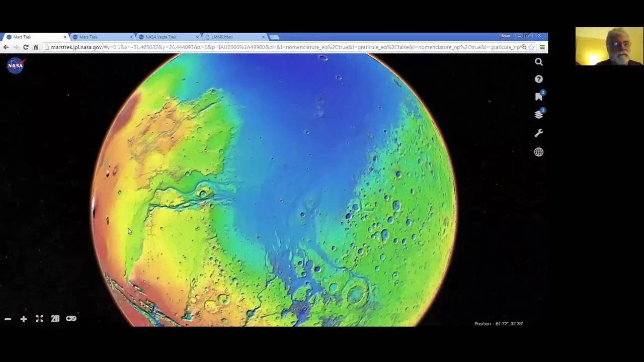The width and height of the screenshot is (644, 362).
Task: Open the globe projection icon
Action: [539, 152]
